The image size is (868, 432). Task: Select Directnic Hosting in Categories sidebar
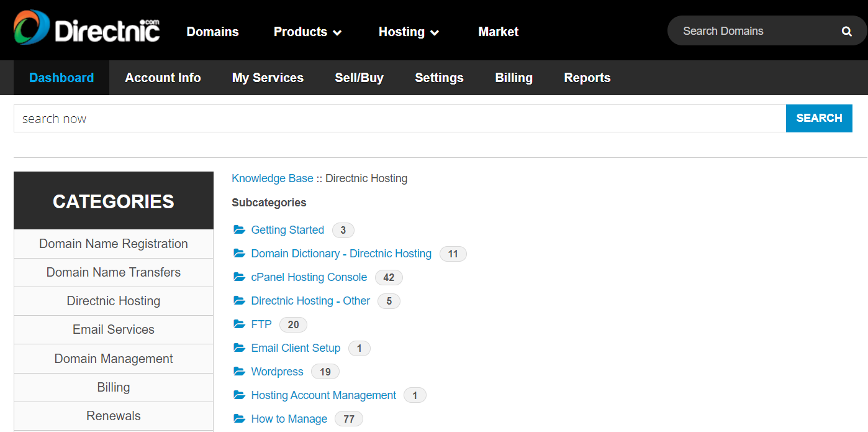point(114,301)
